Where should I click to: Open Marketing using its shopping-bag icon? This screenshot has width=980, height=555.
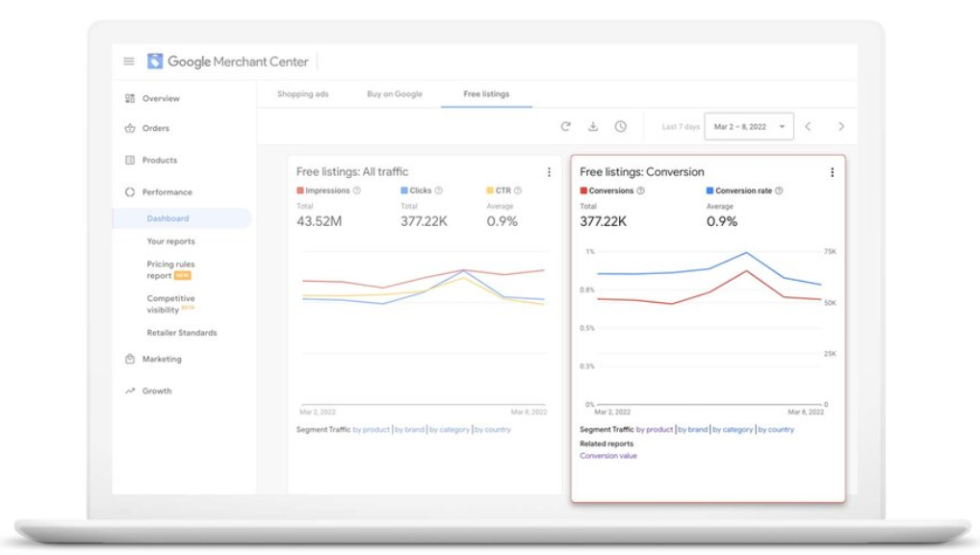[131, 359]
